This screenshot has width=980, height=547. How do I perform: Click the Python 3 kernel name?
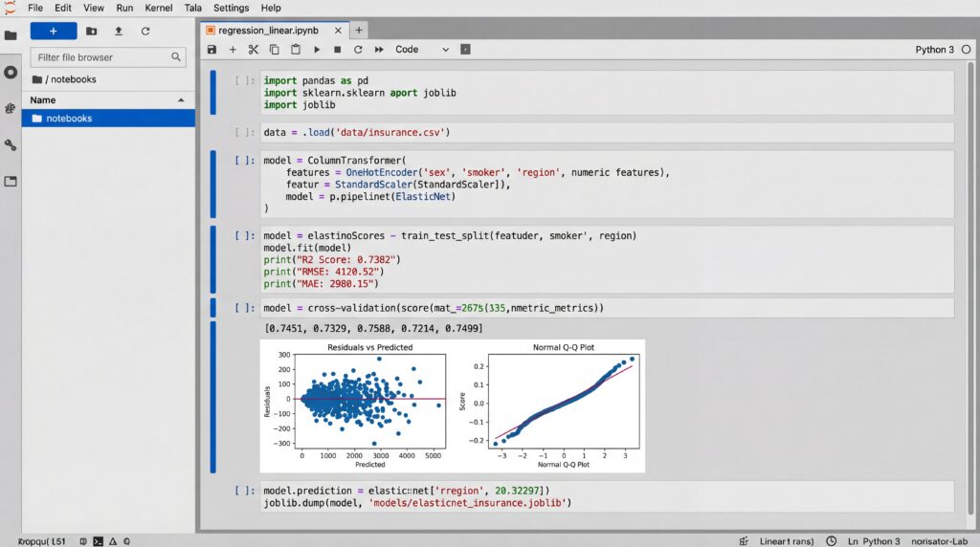click(x=934, y=50)
